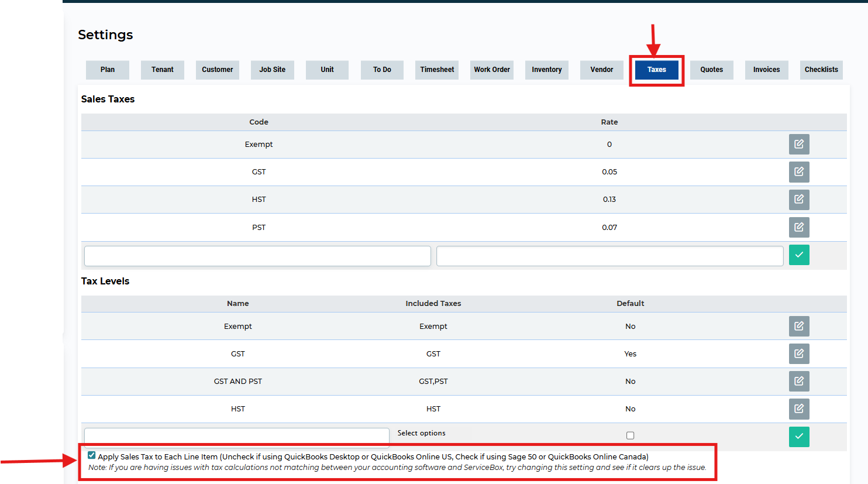Check the Default box for new tax level
This screenshot has width=868, height=484.
click(630, 435)
